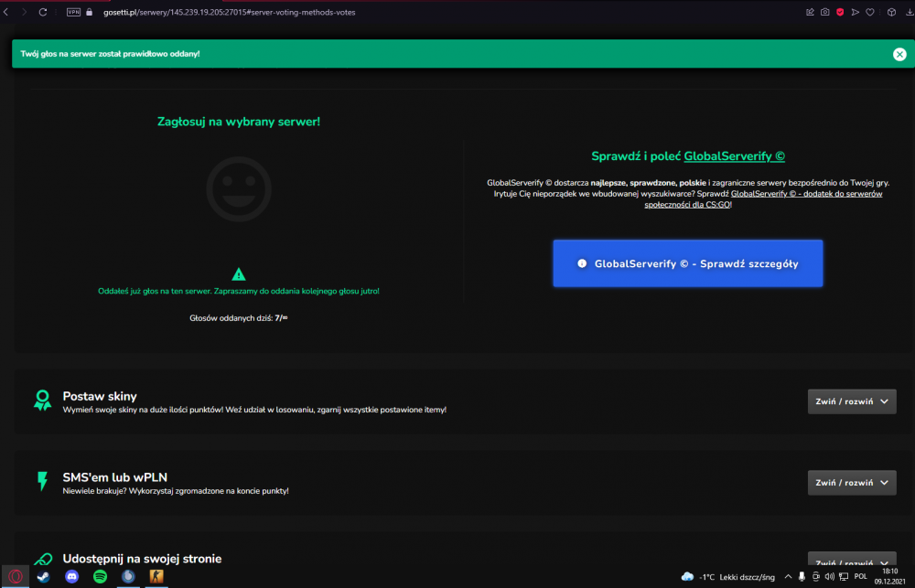
Task: Switch the POL keyboard language indicator
Action: pos(861,576)
